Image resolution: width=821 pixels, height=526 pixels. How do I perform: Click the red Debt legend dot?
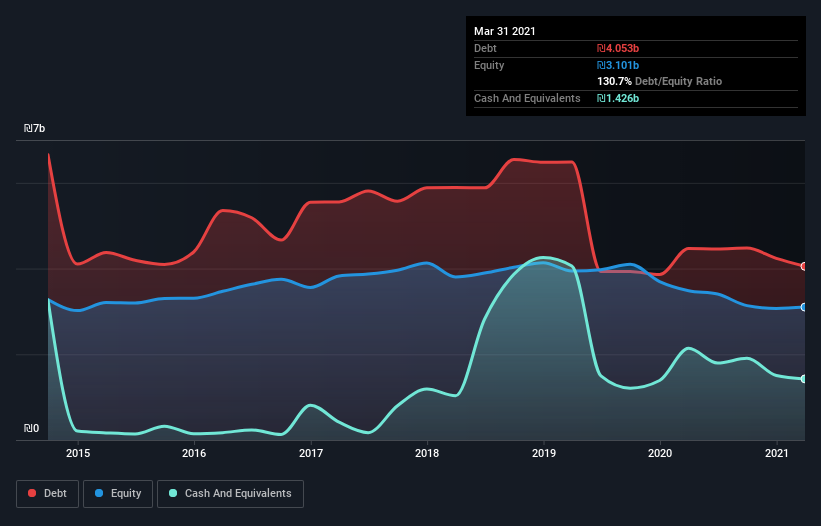click(32, 493)
